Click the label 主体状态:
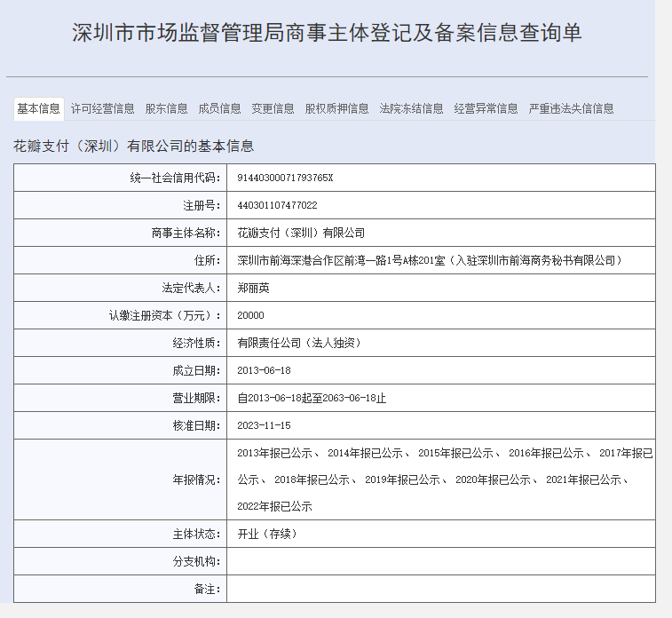This screenshot has height=618, width=672. click(x=197, y=534)
